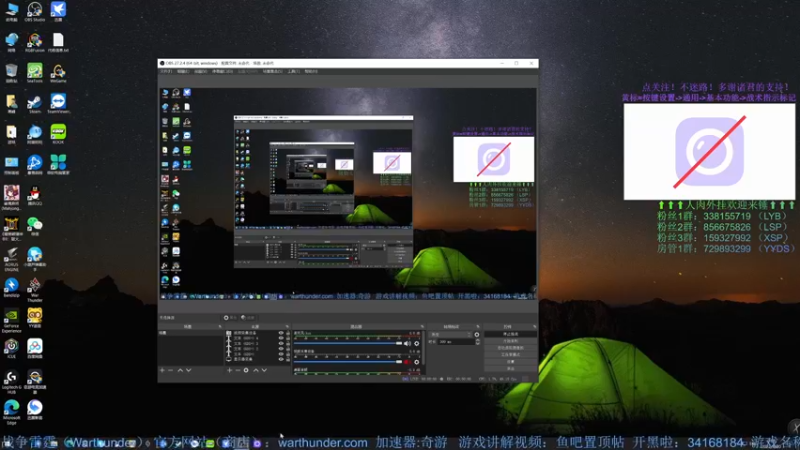Click the Start Recording button
Screen dimensions: 800x450
click(x=510, y=341)
